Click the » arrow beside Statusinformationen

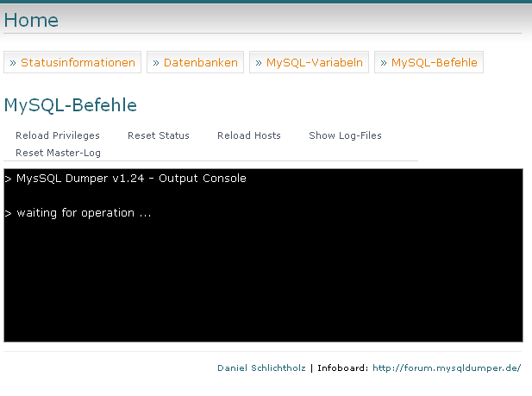coord(13,63)
